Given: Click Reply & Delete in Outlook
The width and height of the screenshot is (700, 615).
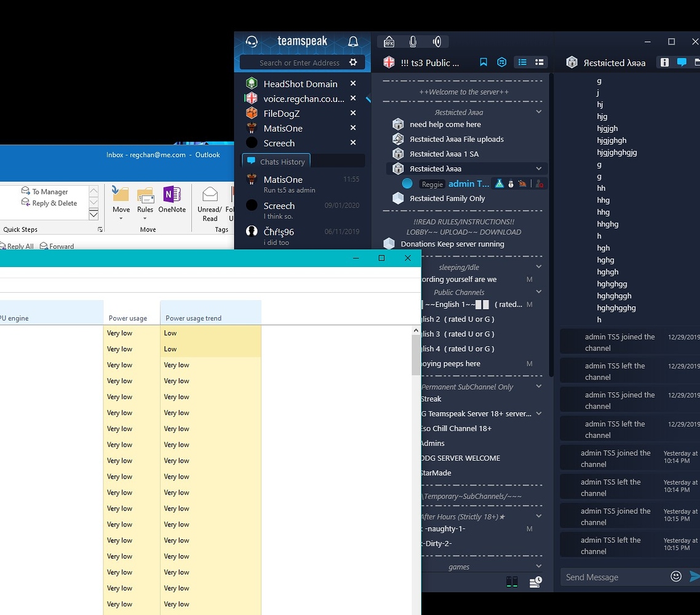Looking at the screenshot, I should 49,203.
